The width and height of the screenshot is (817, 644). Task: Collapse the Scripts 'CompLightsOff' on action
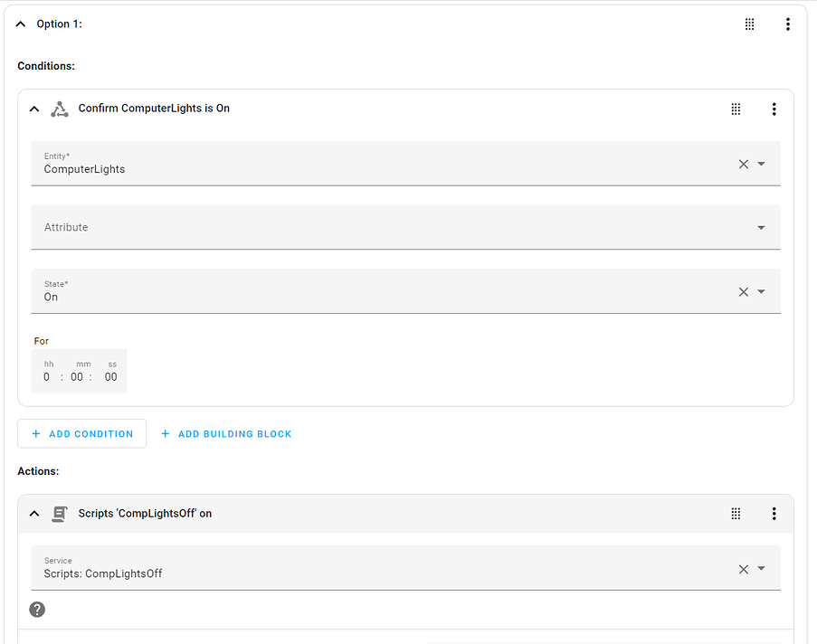(x=34, y=514)
